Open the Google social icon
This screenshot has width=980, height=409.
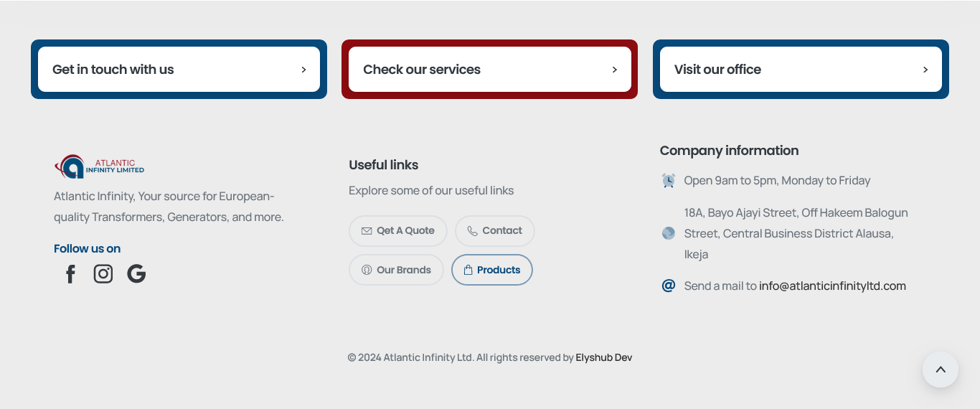click(136, 274)
